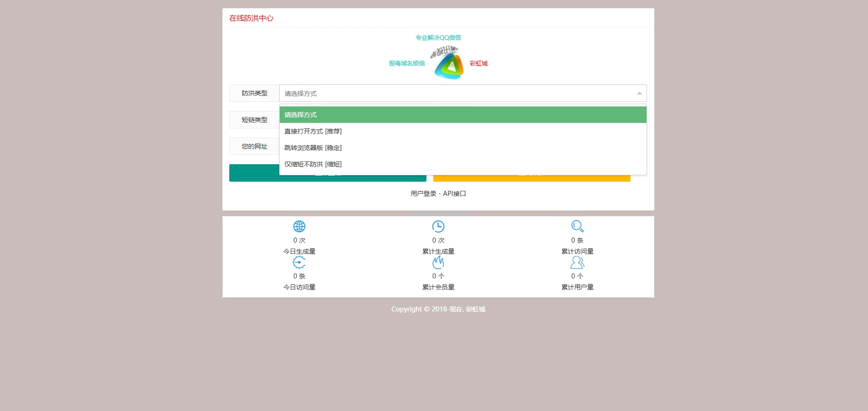
Task: Select 仅缩短不防洪 [缩短] option
Action: pos(463,164)
